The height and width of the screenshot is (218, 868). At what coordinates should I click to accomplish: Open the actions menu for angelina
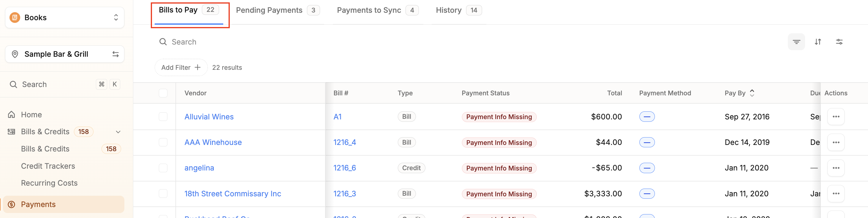tap(836, 168)
